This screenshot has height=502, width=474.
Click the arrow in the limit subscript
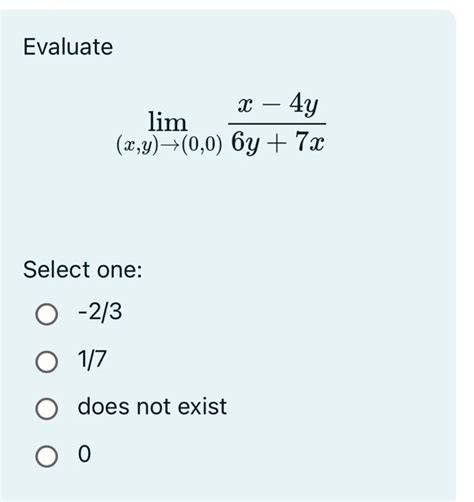[170, 146]
